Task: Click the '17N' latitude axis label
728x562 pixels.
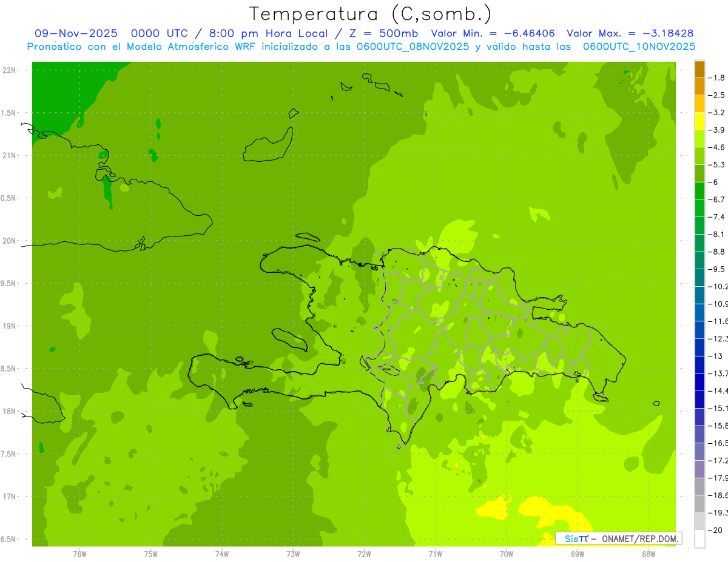Action: pos(9,497)
